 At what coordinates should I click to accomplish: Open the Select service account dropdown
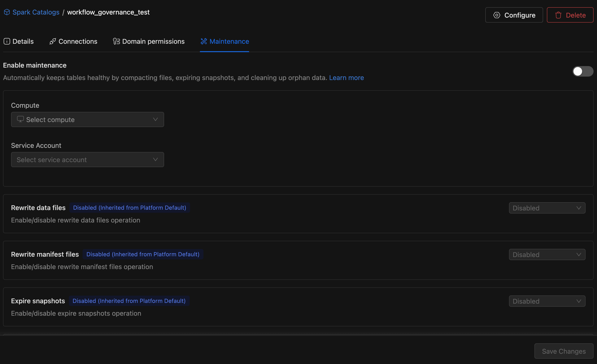point(87,159)
